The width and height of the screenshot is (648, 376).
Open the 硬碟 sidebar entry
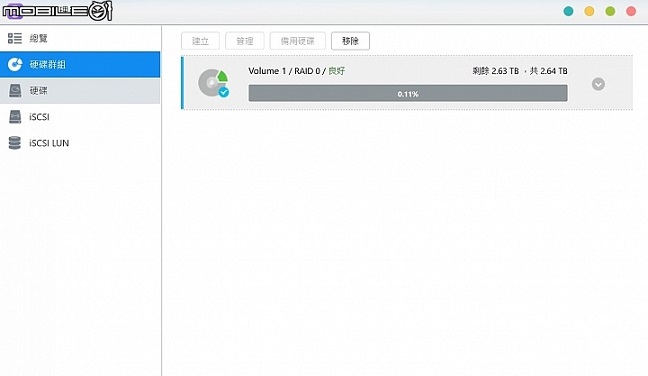(x=80, y=90)
